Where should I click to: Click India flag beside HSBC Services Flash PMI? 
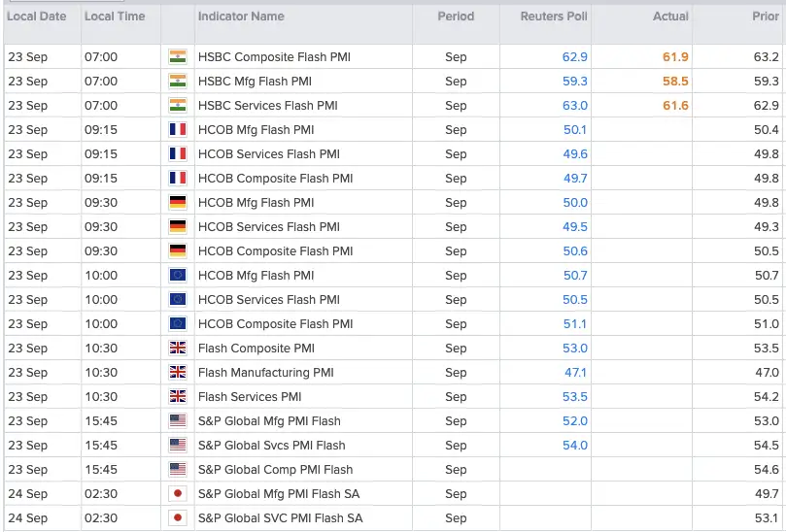coord(178,105)
